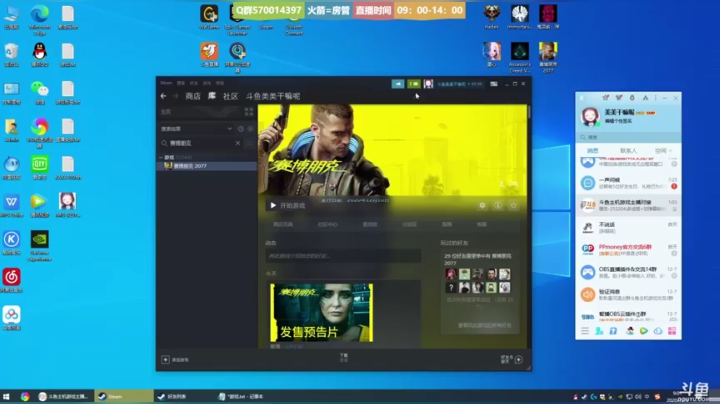This screenshot has height=404, width=720.
Task: Open the QQ penguin desktop icon
Action: pos(39,54)
